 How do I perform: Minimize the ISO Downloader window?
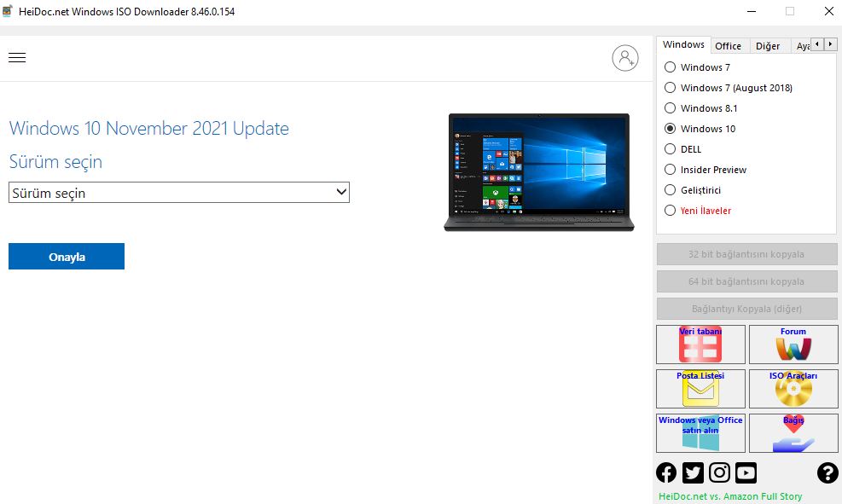[752, 11]
